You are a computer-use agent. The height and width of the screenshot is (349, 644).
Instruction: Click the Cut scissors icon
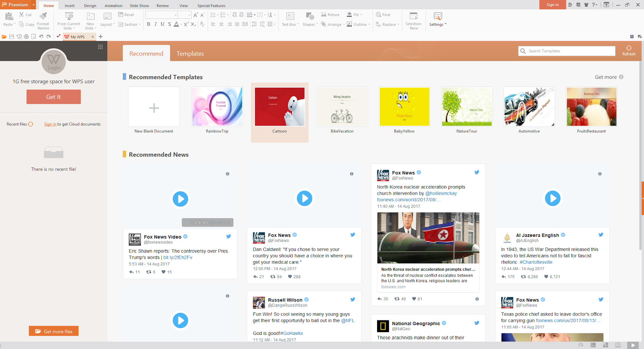(x=22, y=14)
